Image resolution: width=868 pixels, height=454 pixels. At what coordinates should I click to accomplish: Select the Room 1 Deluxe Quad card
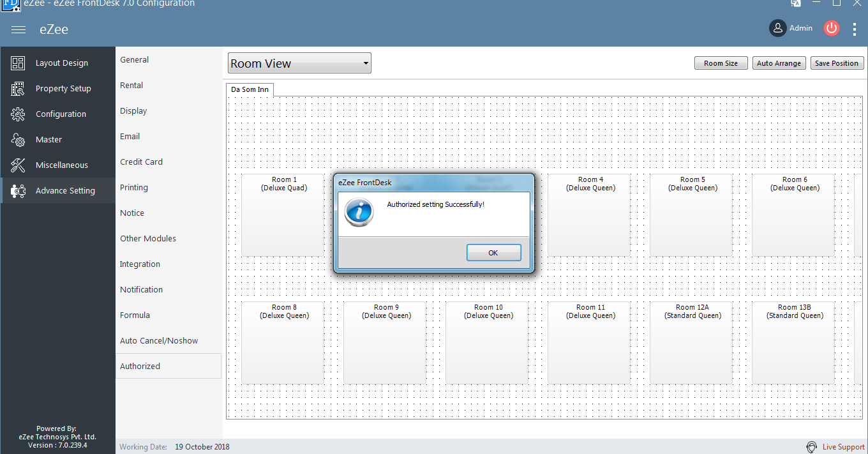point(283,215)
